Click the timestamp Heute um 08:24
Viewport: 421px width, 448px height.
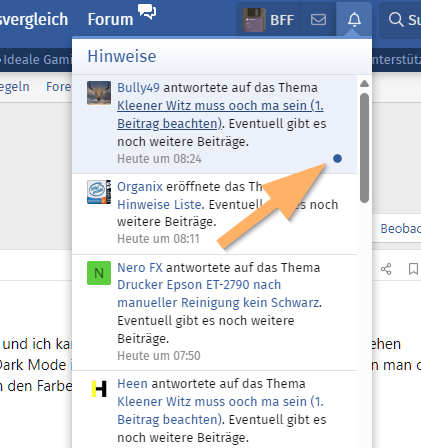click(159, 159)
